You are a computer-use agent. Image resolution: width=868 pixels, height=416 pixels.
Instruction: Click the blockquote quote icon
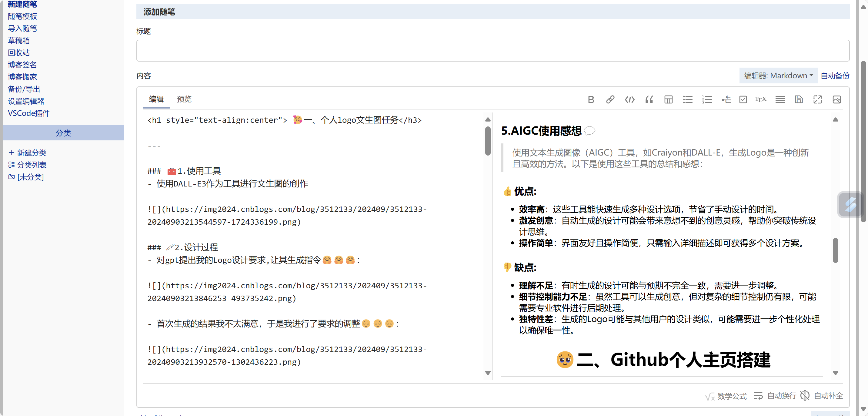tap(649, 99)
